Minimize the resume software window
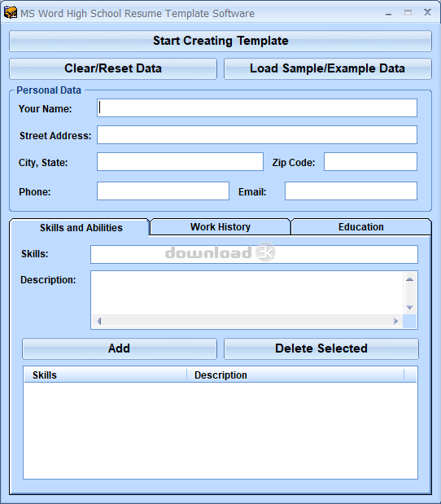Viewport: 441px width, 504px height. click(x=388, y=14)
